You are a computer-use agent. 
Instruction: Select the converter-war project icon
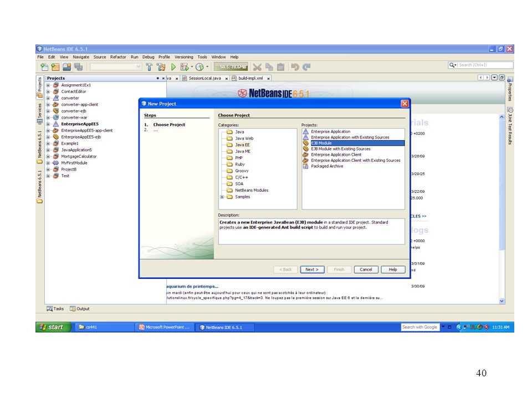point(56,117)
